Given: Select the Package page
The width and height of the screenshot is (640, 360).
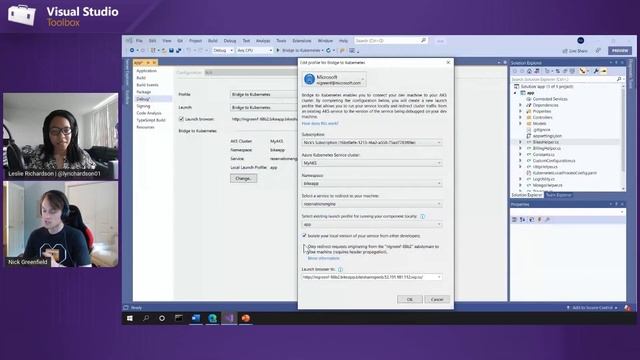Looking at the screenshot, I should 144,92.
